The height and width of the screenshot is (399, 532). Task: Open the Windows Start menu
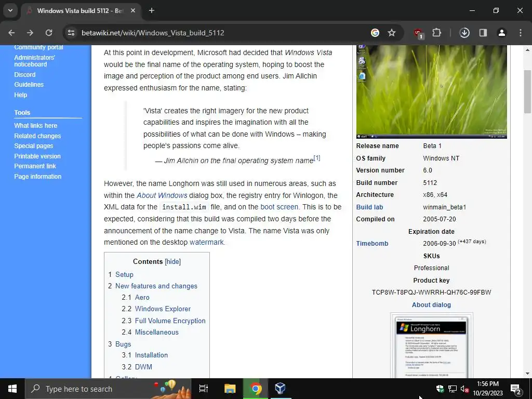[12, 389]
